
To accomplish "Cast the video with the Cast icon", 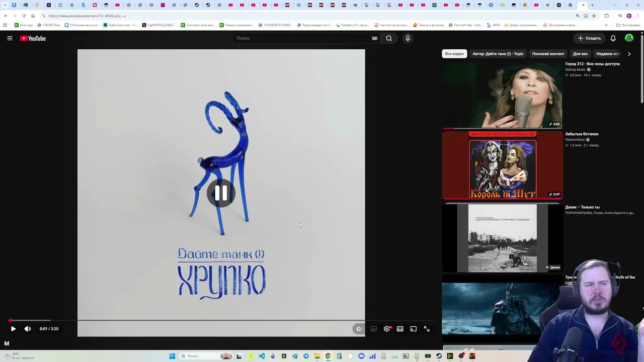I will coord(413,329).
